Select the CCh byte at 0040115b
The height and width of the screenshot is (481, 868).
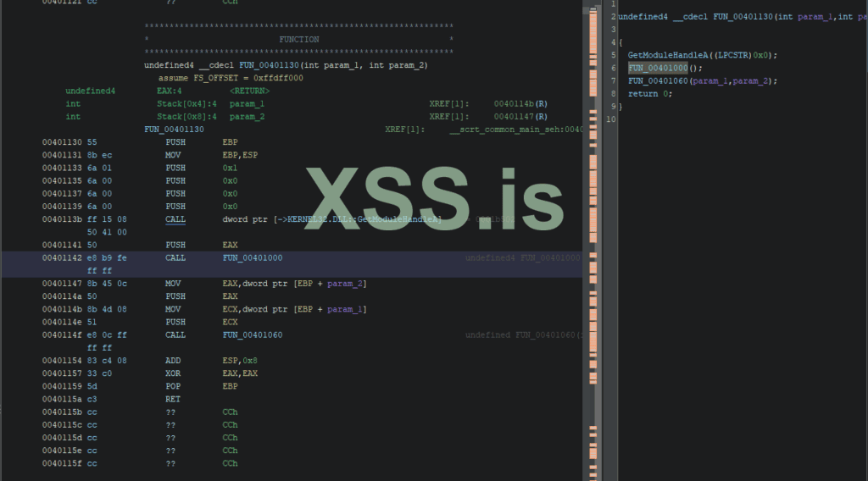pyautogui.click(x=230, y=412)
